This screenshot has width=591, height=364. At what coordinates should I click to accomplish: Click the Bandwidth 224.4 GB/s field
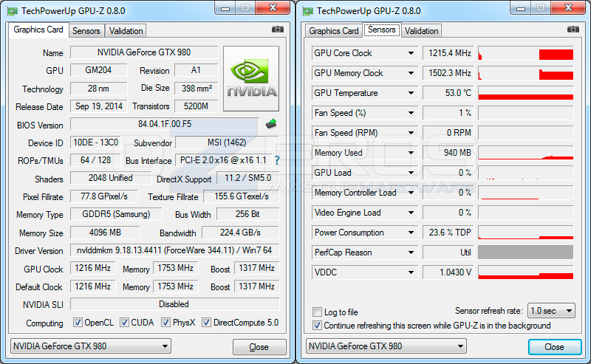(x=241, y=233)
